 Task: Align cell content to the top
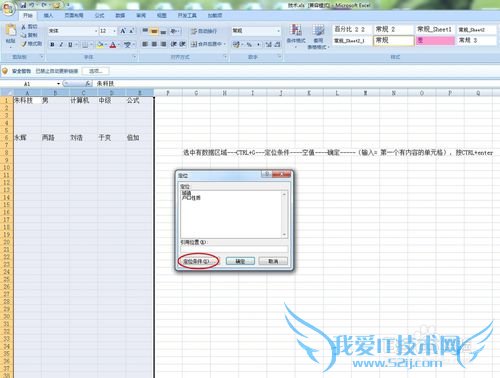145,31
